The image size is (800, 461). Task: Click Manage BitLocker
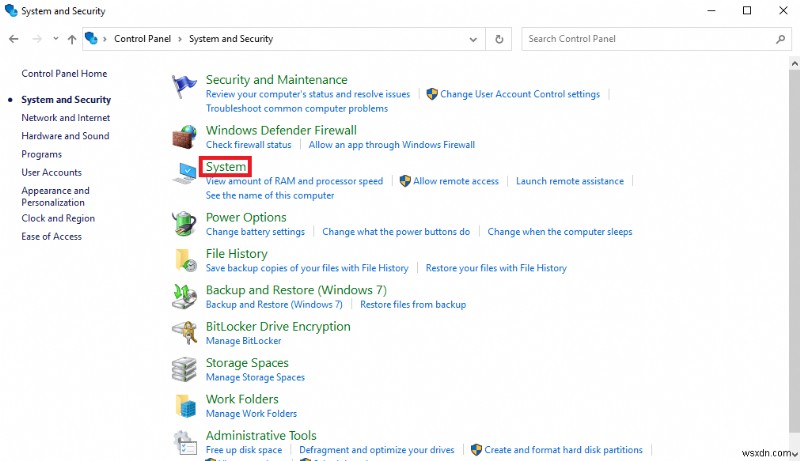pos(243,341)
